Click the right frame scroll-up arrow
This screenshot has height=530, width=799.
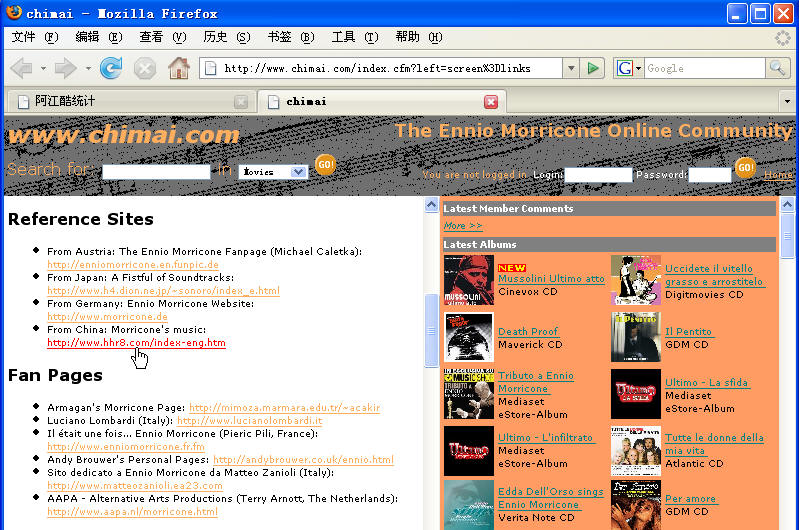click(787, 205)
